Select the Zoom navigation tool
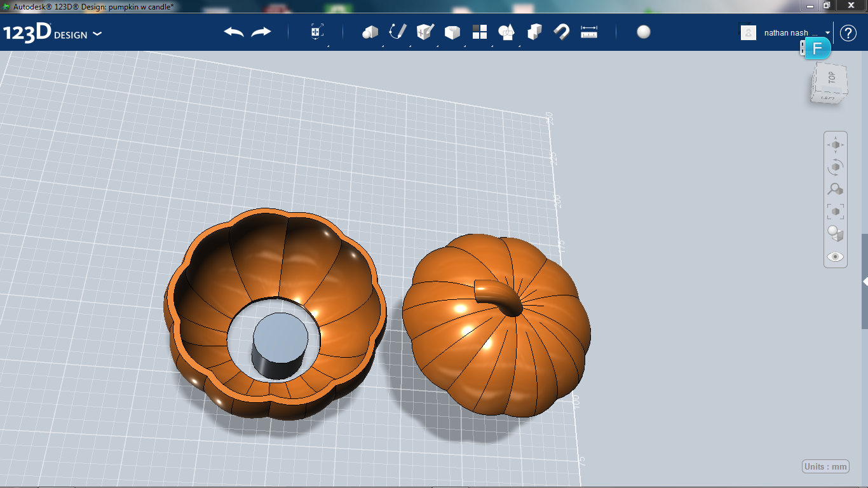The image size is (868, 488). click(x=836, y=189)
